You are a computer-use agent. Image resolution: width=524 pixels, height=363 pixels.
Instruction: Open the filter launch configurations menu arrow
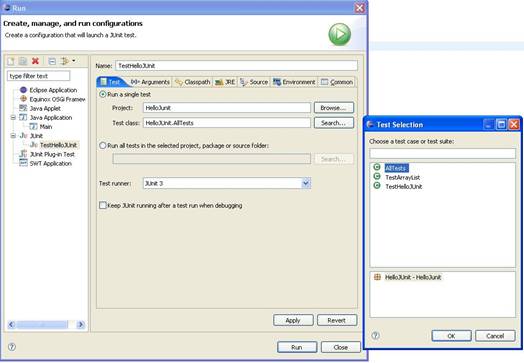click(74, 61)
